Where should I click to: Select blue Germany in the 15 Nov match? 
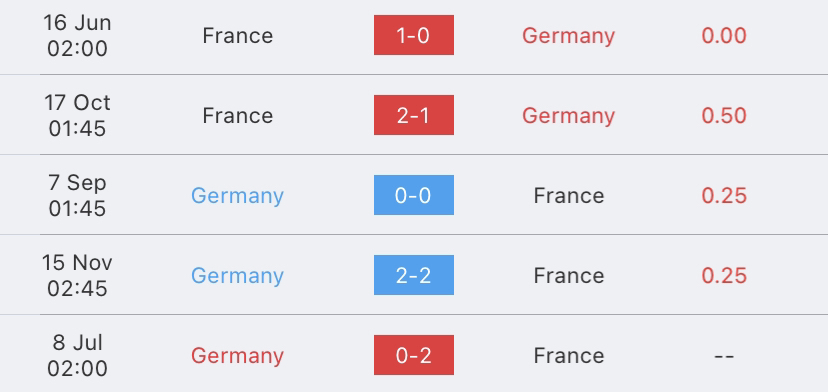coord(237,276)
